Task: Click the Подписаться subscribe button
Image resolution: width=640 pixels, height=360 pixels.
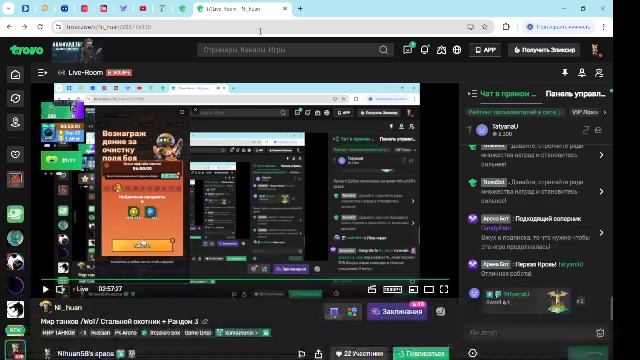Action: pyautogui.click(x=421, y=353)
